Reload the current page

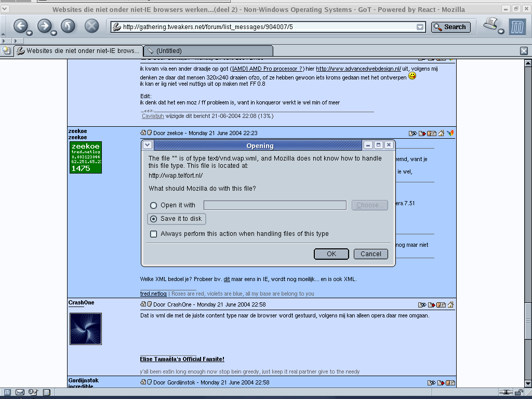pos(68,26)
